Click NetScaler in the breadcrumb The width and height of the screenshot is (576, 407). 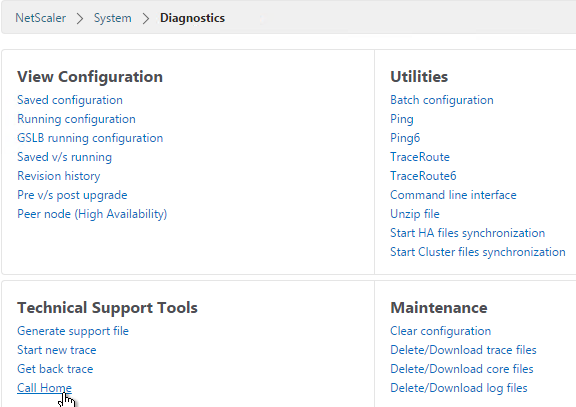coord(40,18)
